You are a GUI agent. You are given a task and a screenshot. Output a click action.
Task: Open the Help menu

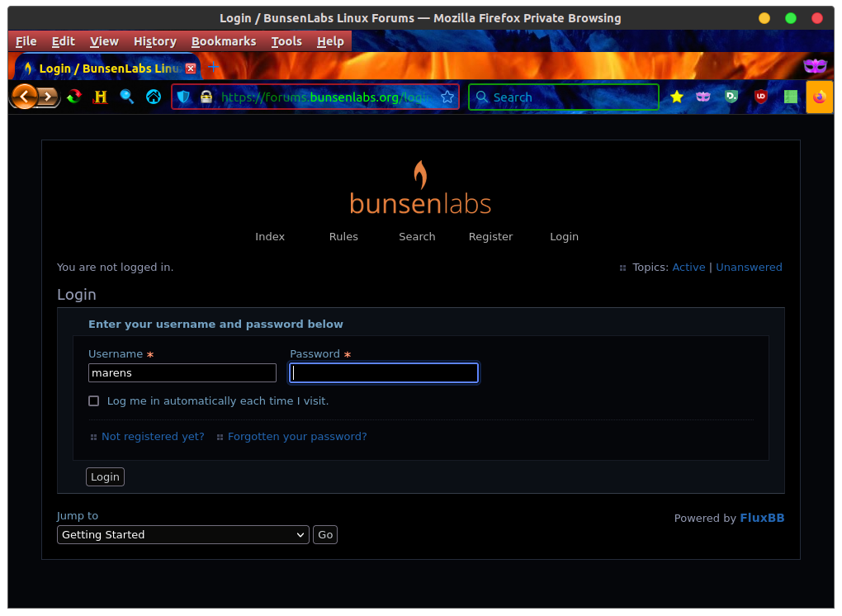330,41
